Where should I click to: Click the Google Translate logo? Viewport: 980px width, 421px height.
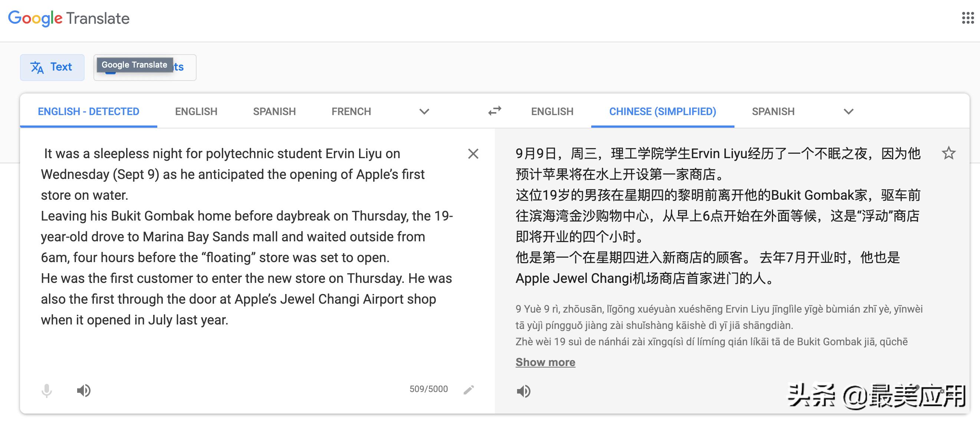69,18
